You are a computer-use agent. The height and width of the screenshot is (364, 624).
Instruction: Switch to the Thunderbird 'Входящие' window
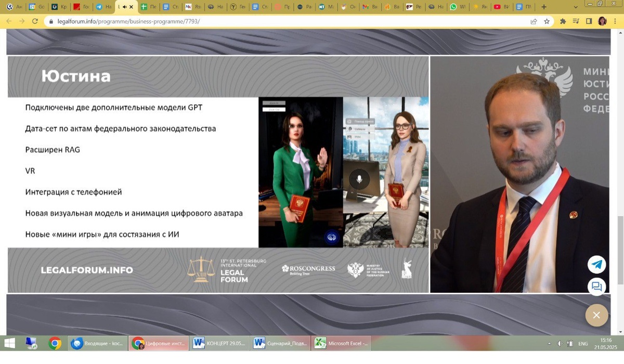click(x=98, y=343)
